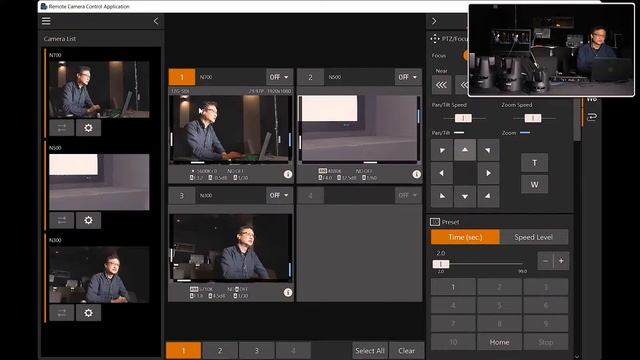Recall preset number 1
This screenshot has height=360, width=640.
click(453, 287)
